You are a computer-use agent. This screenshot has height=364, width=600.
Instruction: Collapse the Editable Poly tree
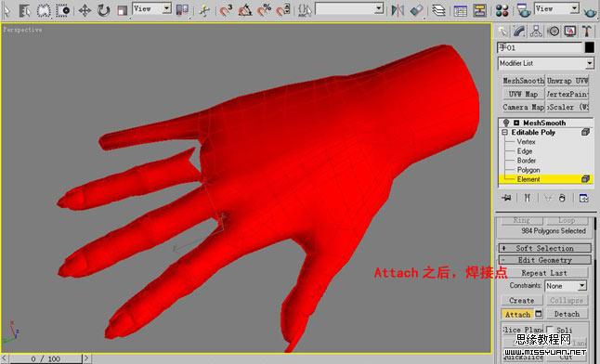click(x=504, y=132)
